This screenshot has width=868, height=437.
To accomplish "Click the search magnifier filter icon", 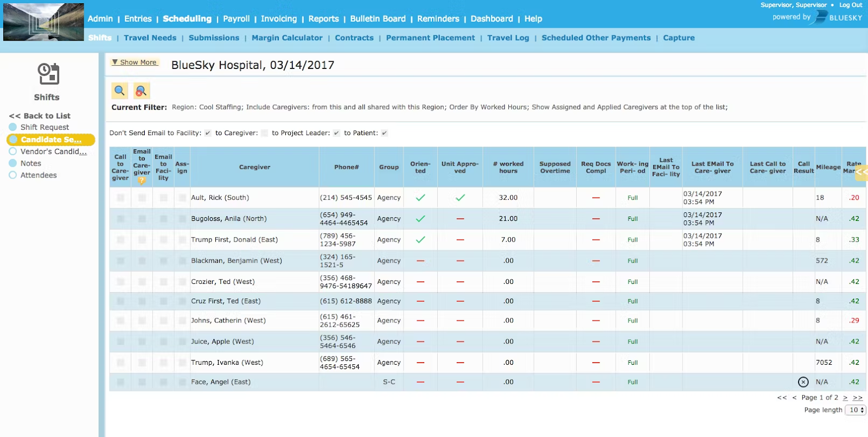I will (x=120, y=91).
